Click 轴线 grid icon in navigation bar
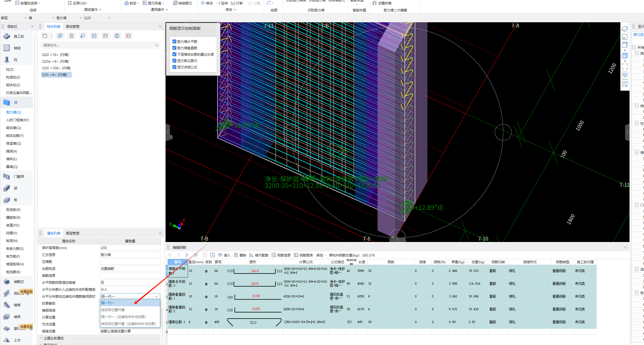This screenshot has height=345, width=644. pos(7,48)
